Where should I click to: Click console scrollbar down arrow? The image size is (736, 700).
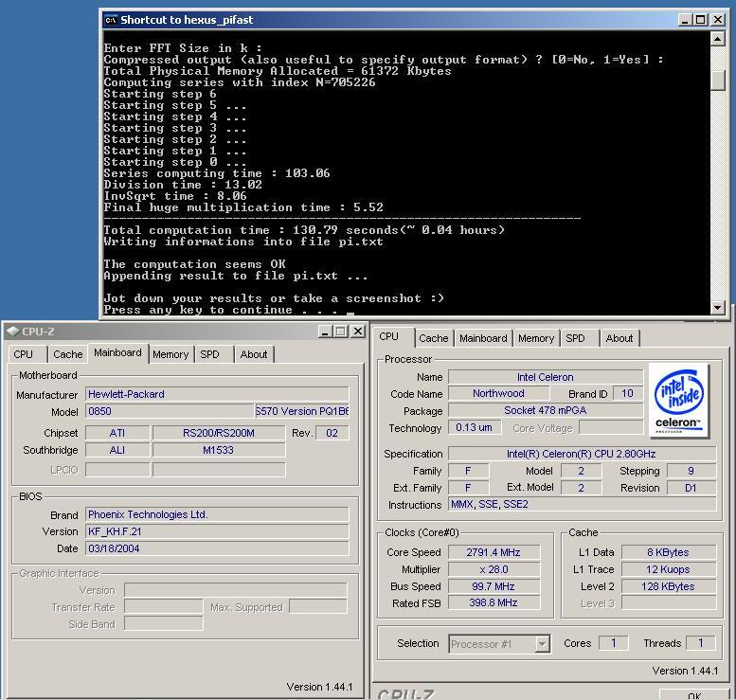[x=718, y=308]
